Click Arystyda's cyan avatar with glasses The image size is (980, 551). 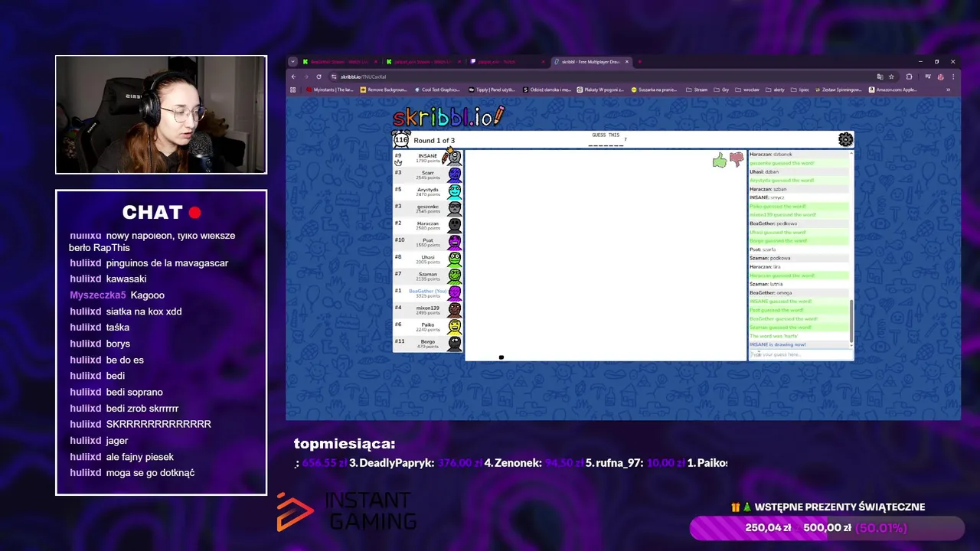[455, 192]
